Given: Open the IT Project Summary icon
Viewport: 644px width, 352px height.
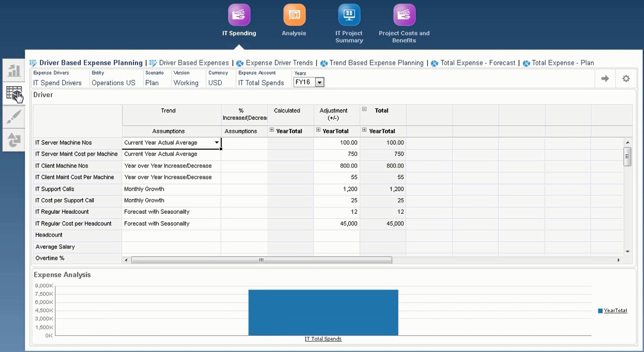Looking at the screenshot, I should coord(349,15).
